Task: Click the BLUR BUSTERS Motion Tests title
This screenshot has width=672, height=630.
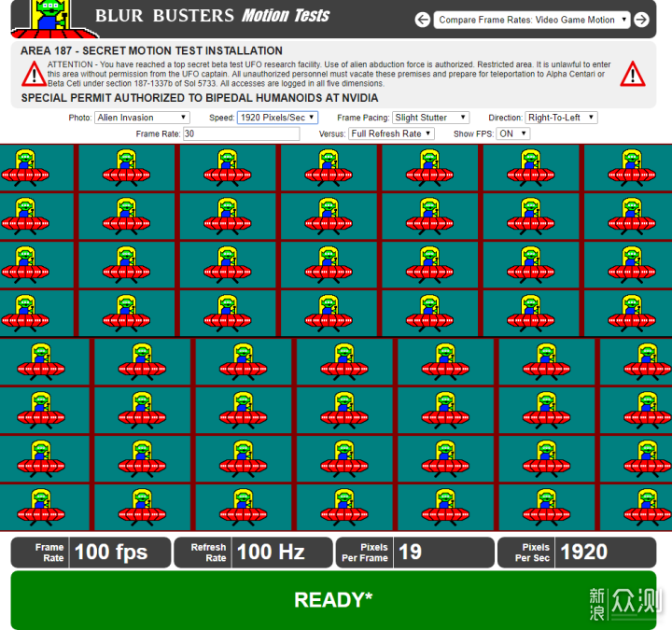Action: click(x=212, y=16)
